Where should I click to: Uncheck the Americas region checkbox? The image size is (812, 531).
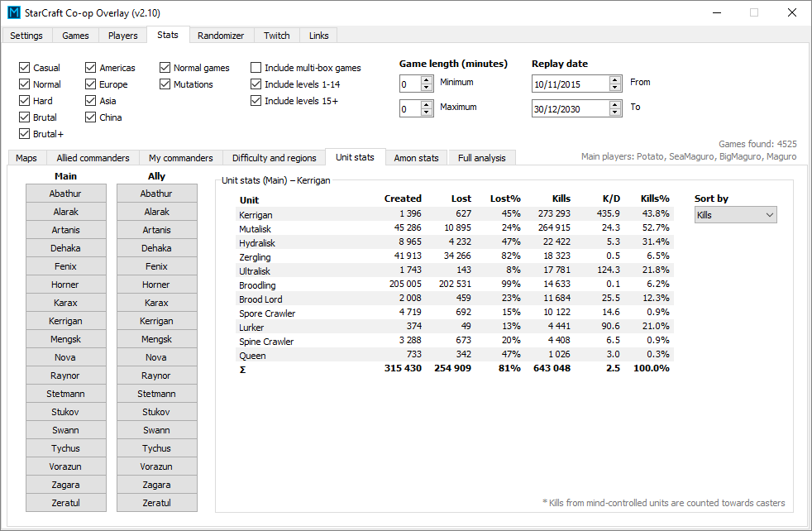(91, 68)
